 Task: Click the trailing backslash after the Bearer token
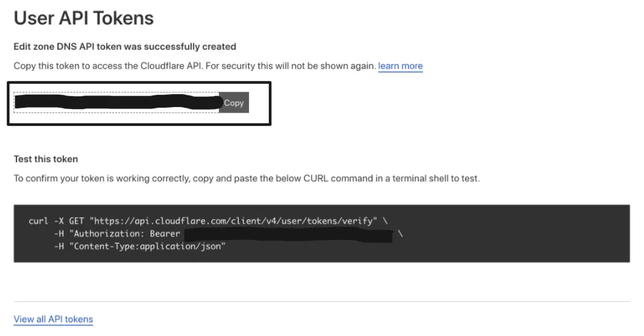click(x=401, y=234)
